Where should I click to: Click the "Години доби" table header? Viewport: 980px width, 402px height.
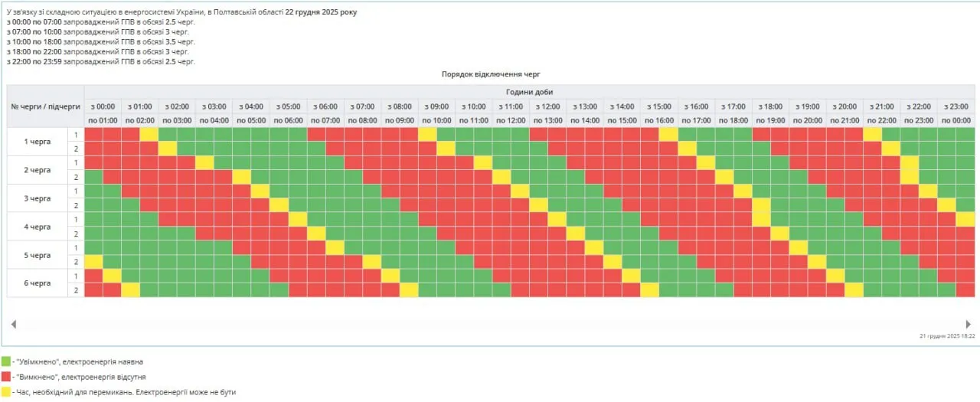coord(529,92)
